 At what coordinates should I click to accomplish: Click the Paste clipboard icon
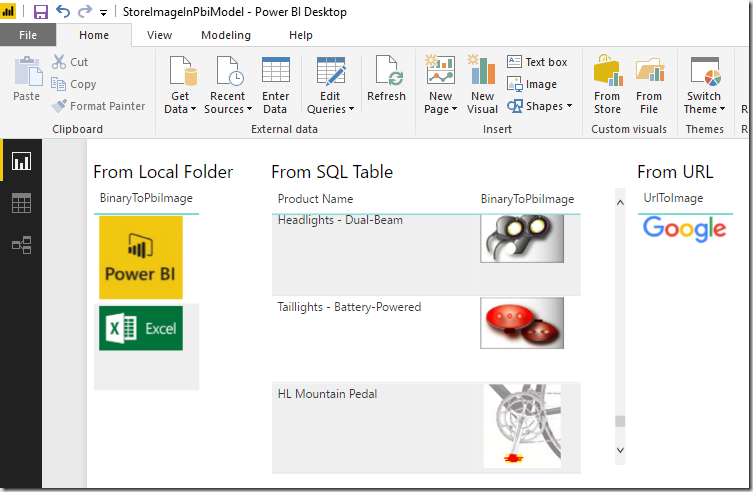point(27,72)
